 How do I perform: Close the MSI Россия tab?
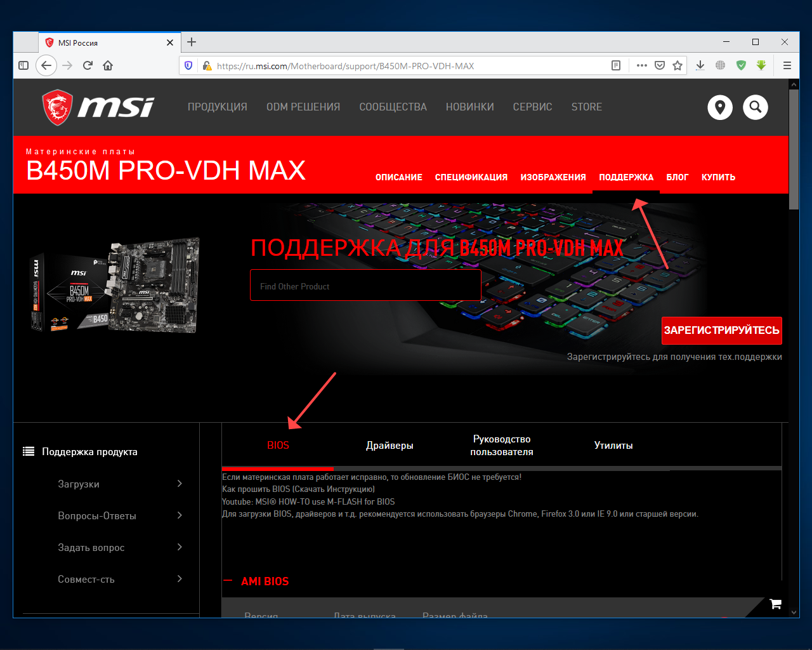point(170,43)
